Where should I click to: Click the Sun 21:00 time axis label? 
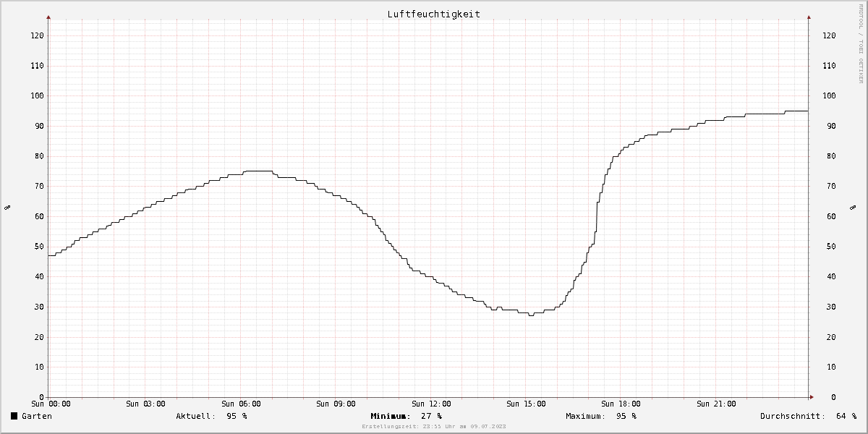(716, 404)
